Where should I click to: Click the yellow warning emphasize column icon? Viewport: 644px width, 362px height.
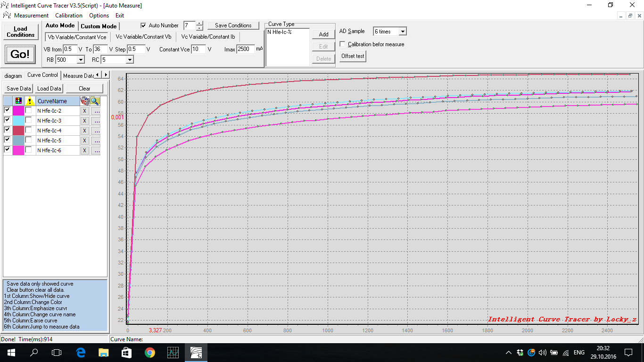[x=29, y=101]
